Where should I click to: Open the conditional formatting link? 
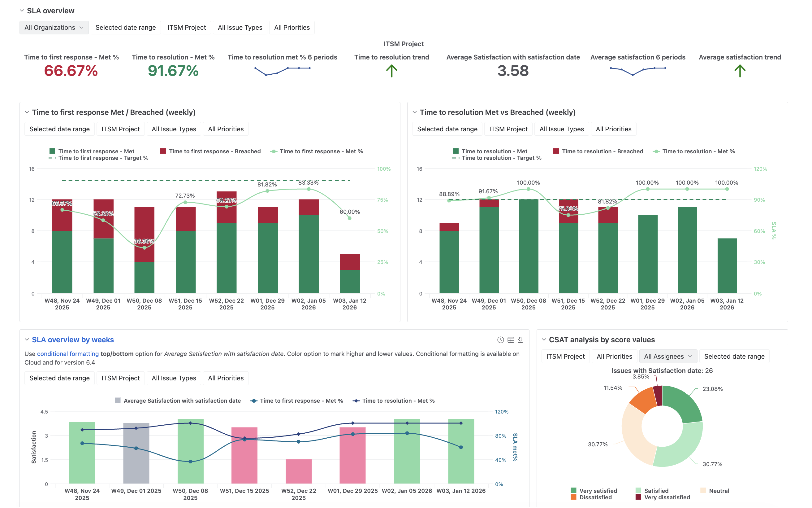tap(68, 354)
